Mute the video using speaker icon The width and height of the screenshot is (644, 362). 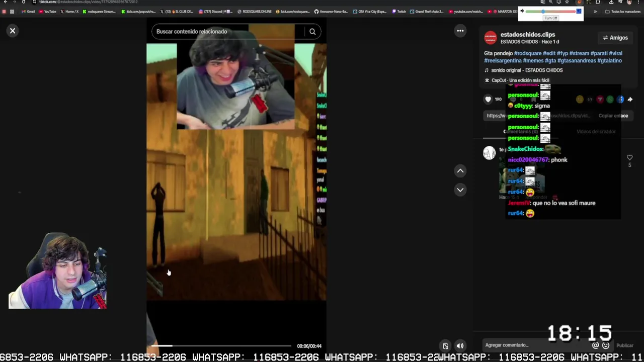coord(460,346)
